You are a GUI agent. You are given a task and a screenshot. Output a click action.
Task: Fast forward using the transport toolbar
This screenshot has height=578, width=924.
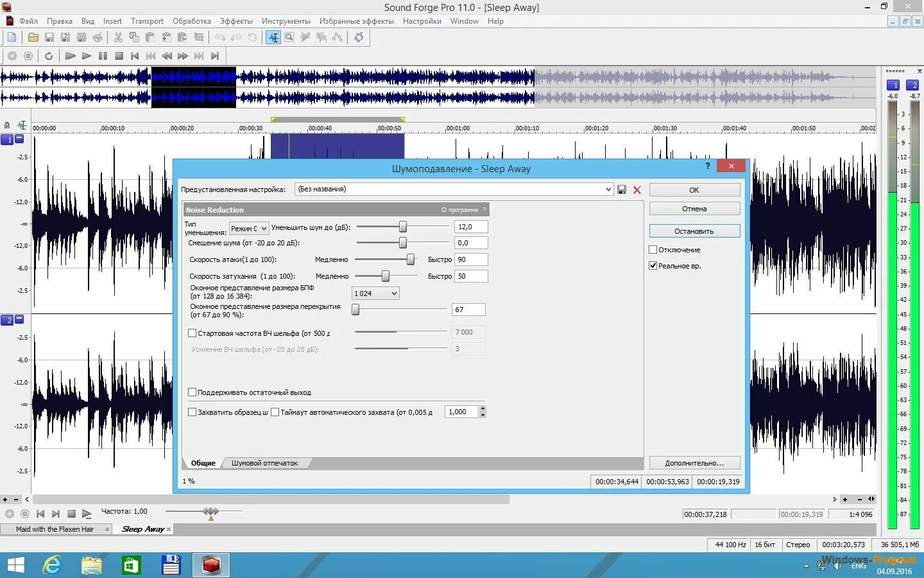pyautogui.click(x=183, y=56)
